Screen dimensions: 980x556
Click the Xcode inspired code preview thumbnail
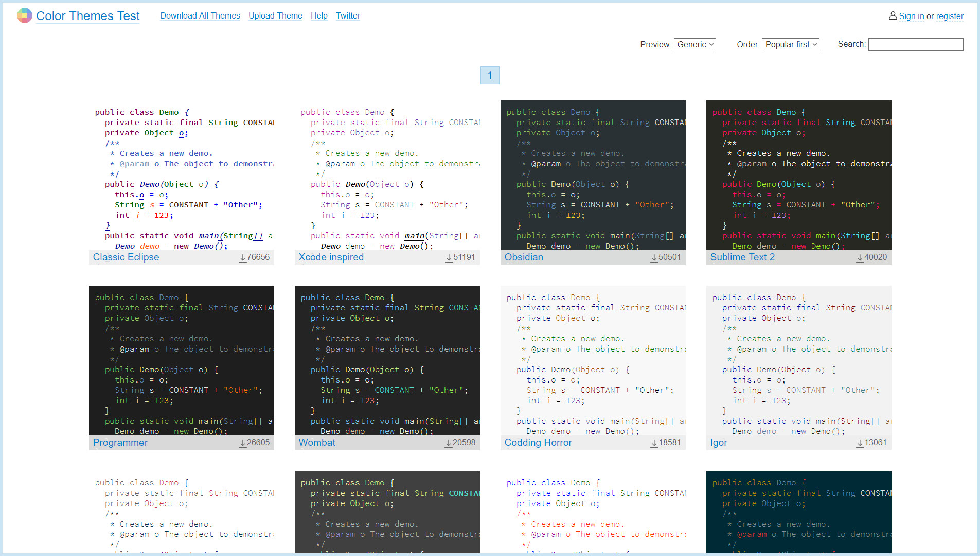(387, 175)
